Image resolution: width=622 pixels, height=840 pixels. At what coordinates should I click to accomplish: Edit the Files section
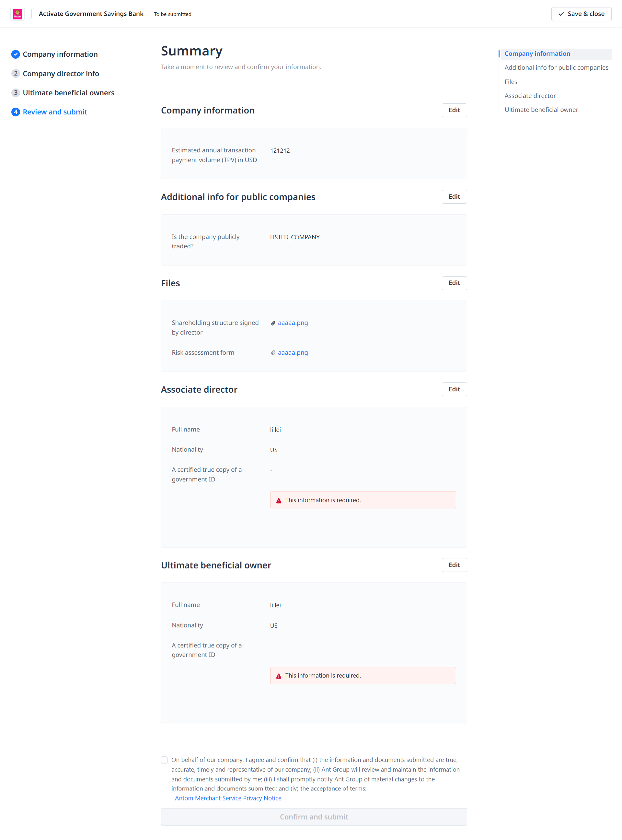pos(454,283)
